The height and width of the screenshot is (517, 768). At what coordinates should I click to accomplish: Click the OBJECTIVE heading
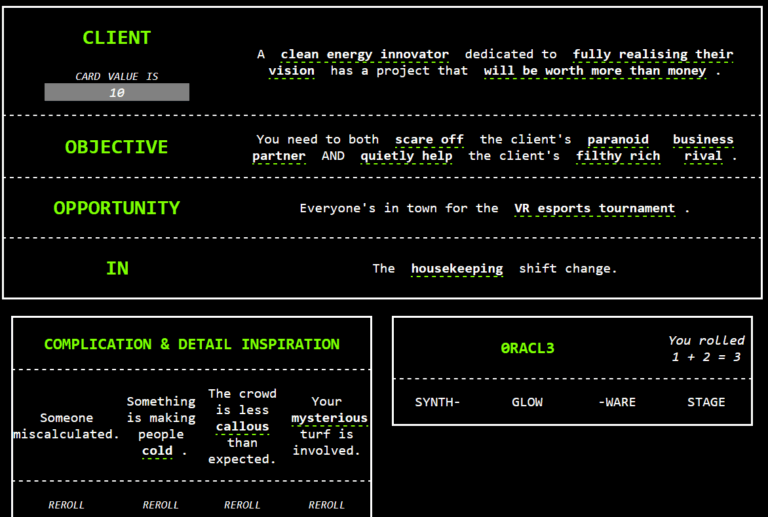pos(116,147)
